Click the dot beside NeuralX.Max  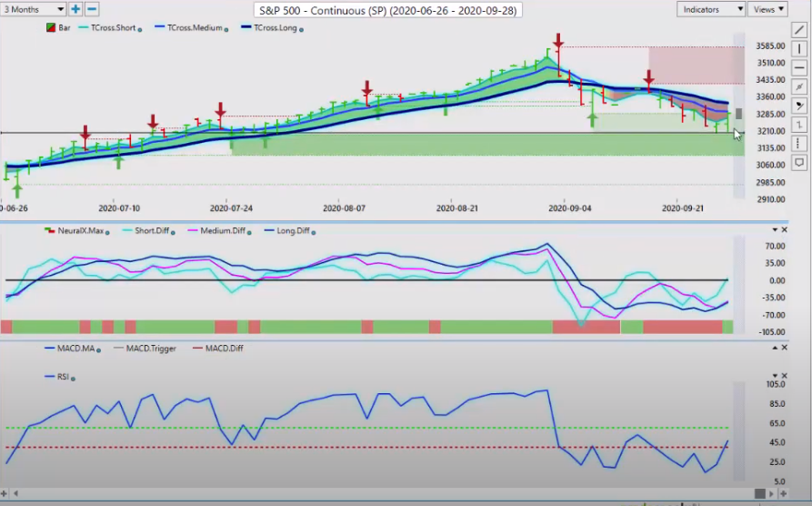107,232
